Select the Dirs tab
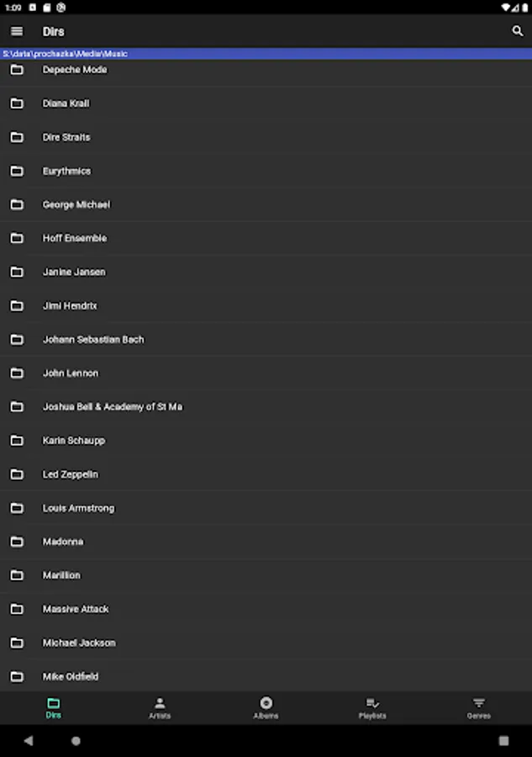532x757 pixels. click(x=53, y=708)
